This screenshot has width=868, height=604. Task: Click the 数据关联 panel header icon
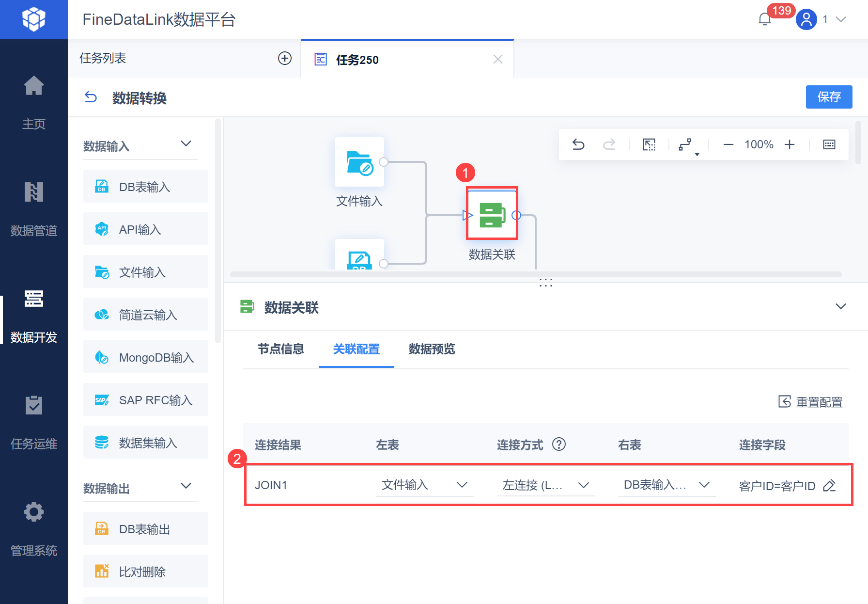tap(247, 307)
